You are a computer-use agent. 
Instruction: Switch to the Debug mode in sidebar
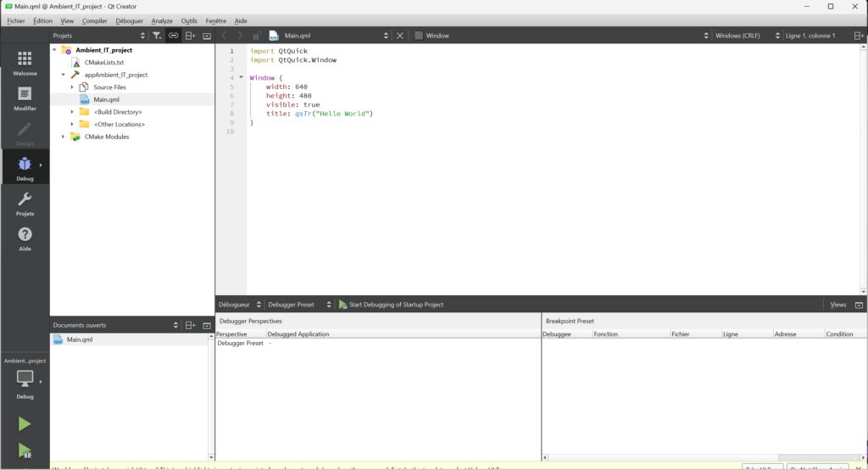click(25, 169)
